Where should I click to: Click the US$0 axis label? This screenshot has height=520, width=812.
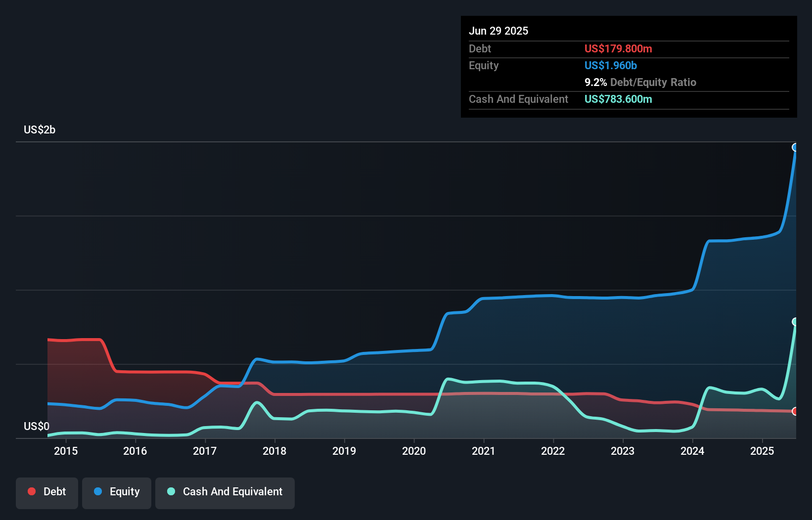pyautogui.click(x=37, y=426)
